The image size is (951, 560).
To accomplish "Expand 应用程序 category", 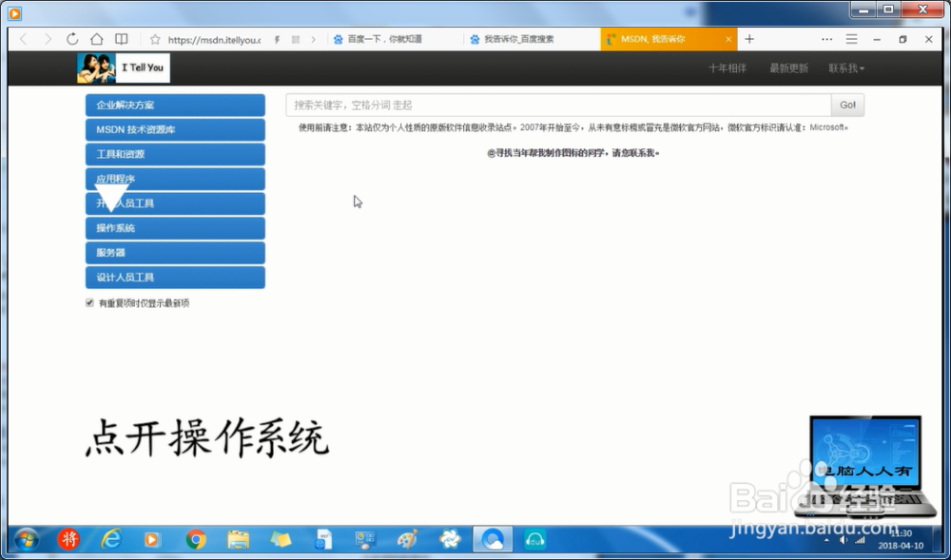I will (175, 179).
